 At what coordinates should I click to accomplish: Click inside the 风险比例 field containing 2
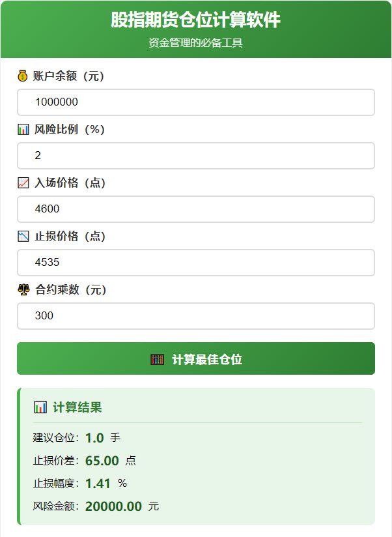pos(196,156)
